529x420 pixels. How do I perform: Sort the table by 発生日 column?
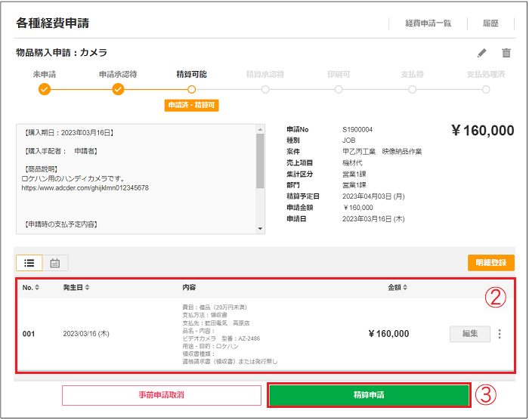[x=76, y=288]
